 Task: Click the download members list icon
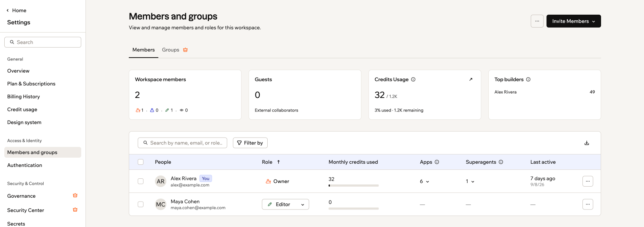coord(587,143)
